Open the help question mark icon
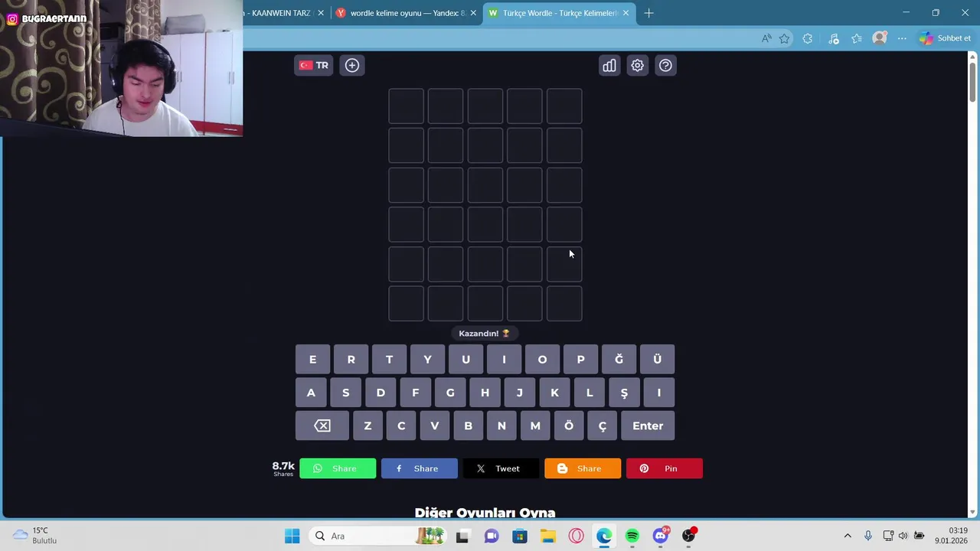The height and width of the screenshot is (551, 980). tap(665, 66)
